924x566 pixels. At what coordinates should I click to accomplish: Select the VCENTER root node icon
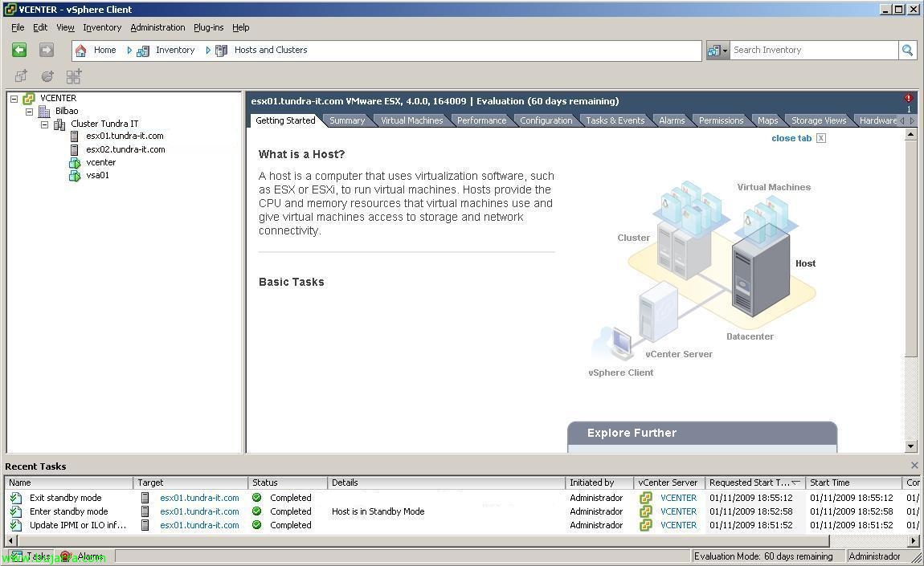click(x=29, y=99)
